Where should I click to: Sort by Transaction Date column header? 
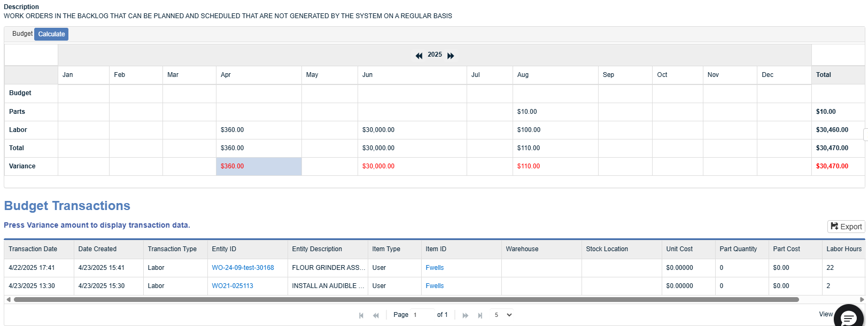[33, 249]
